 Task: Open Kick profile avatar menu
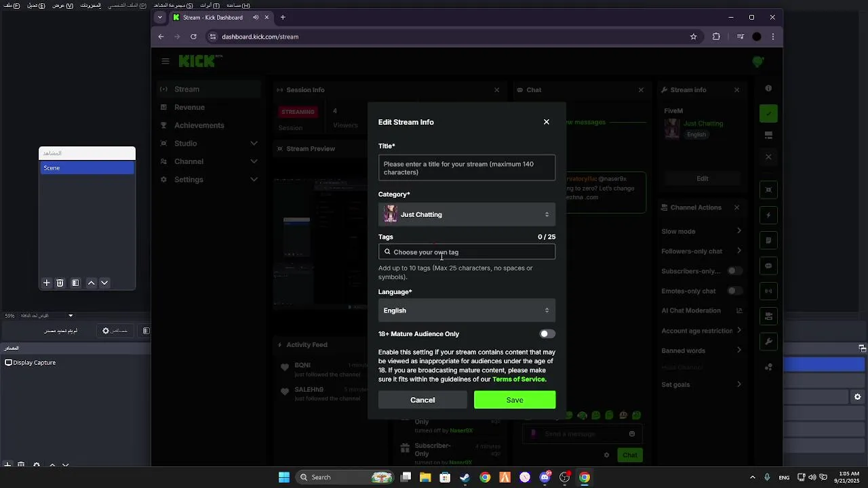point(758,61)
